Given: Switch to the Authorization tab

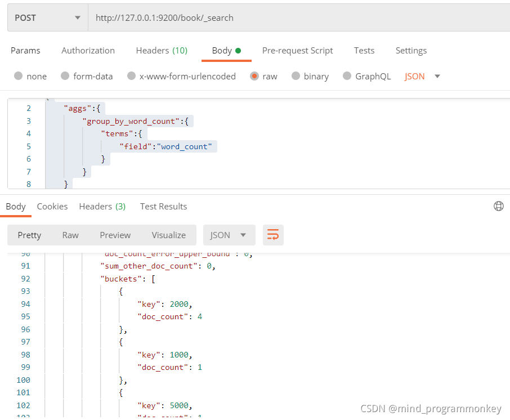Looking at the screenshot, I should coord(88,51).
